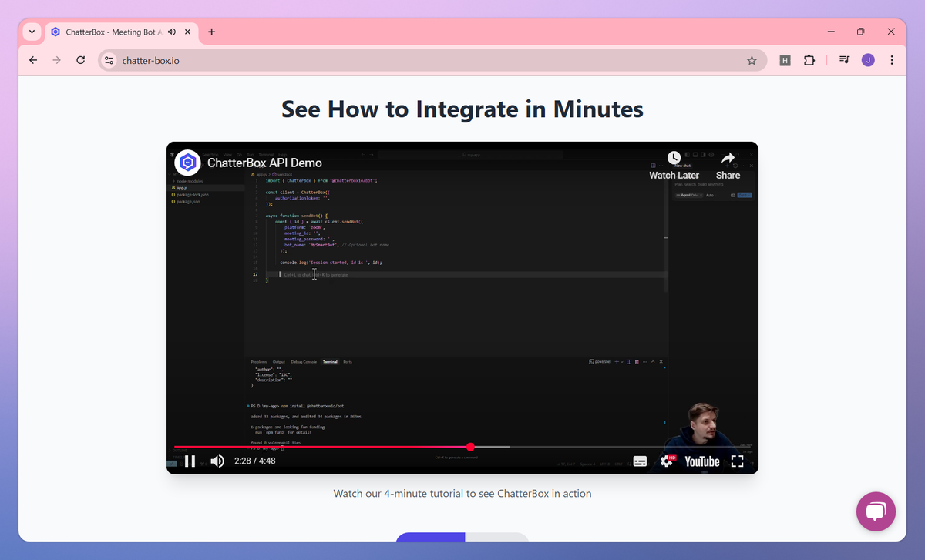Screen dimensions: 925x560
Task: Close the ChatterBox browser tab
Action: pos(187,32)
